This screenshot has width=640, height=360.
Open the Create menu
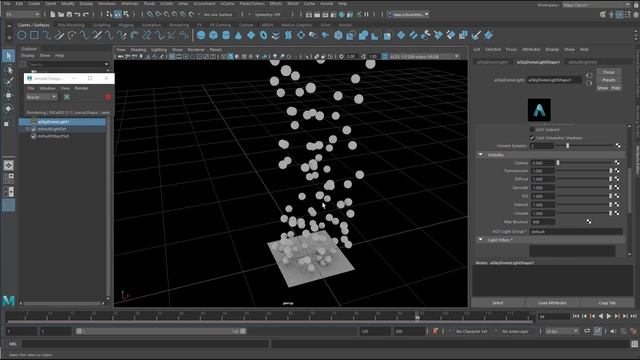(x=34, y=4)
